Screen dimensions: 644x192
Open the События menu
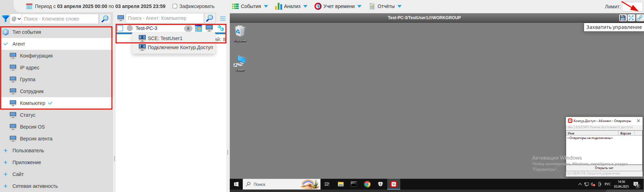coord(250,6)
